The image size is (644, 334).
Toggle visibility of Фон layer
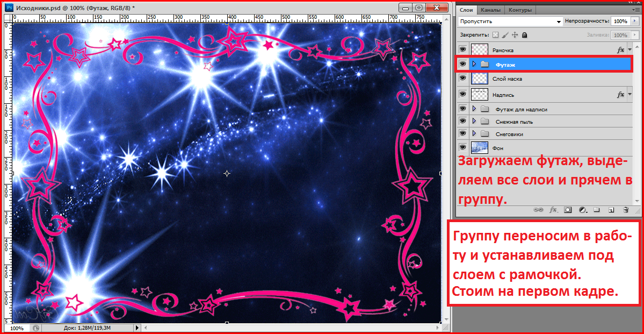click(463, 147)
